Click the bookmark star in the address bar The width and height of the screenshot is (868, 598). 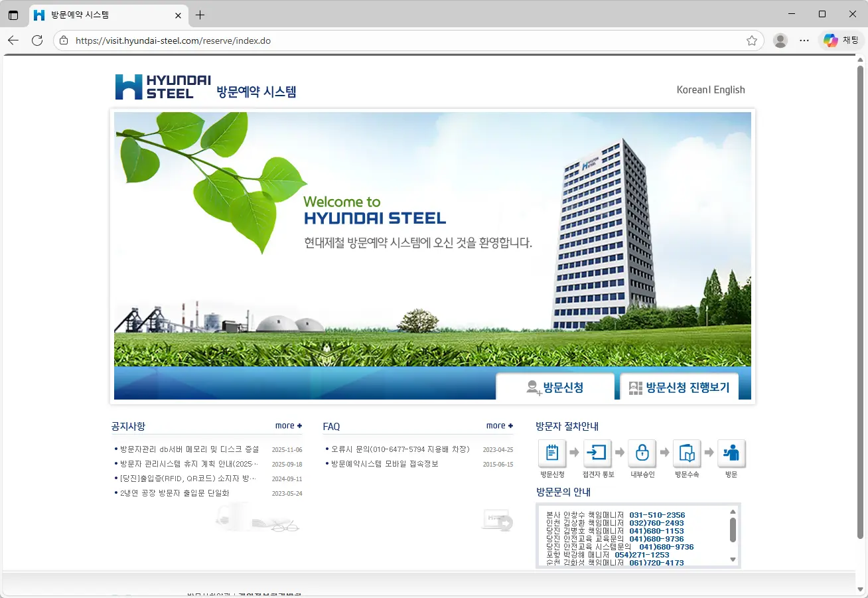[752, 40]
